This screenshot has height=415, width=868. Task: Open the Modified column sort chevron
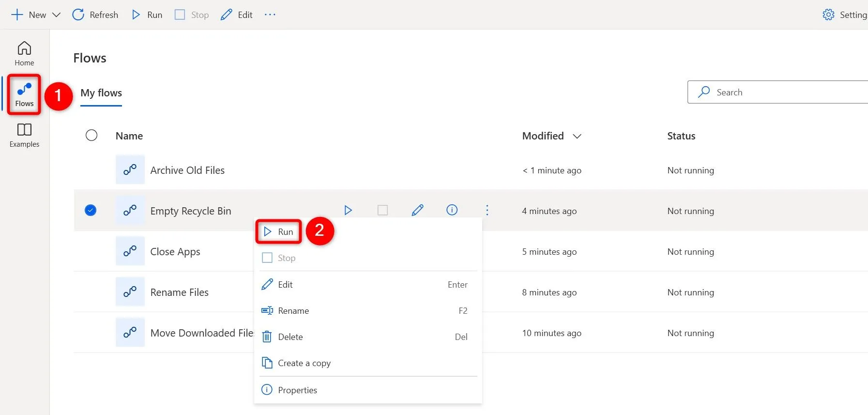577,137
